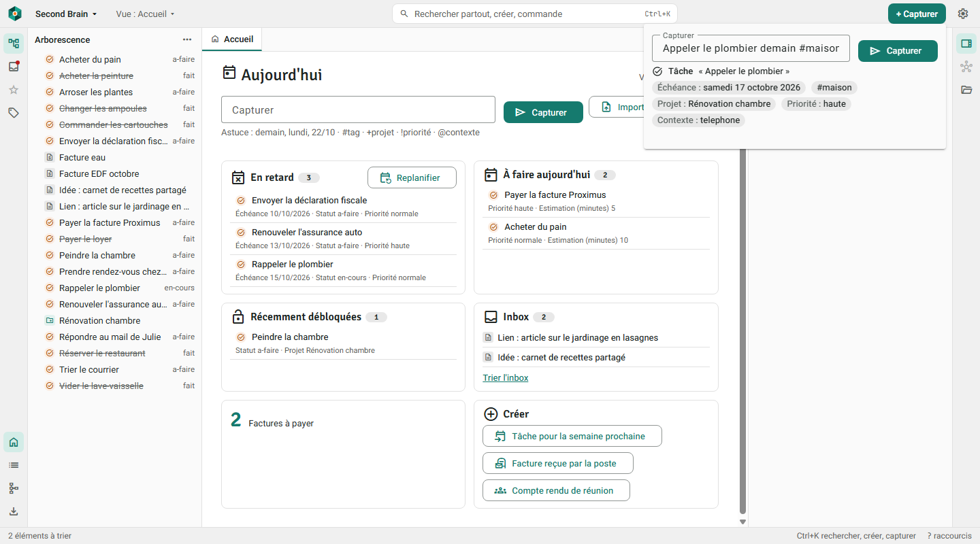Select Trier le courrier in the tree
980x544 pixels.
(x=114, y=369)
